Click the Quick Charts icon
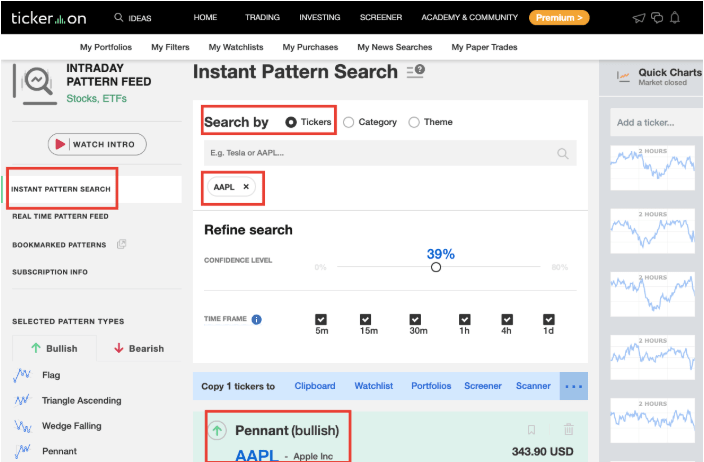Screen dimensions: 704x462 point(623,77)
